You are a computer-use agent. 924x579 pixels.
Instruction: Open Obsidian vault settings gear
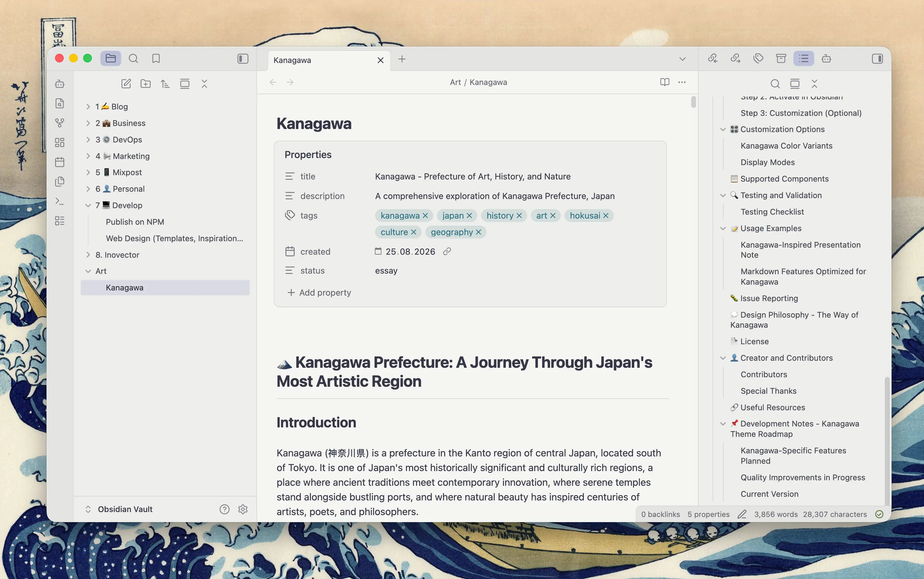tap(243, 509)
